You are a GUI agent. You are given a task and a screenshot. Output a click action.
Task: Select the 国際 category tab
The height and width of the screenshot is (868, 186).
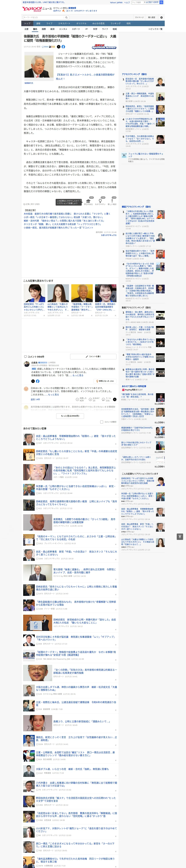click(x=44, y=29)
